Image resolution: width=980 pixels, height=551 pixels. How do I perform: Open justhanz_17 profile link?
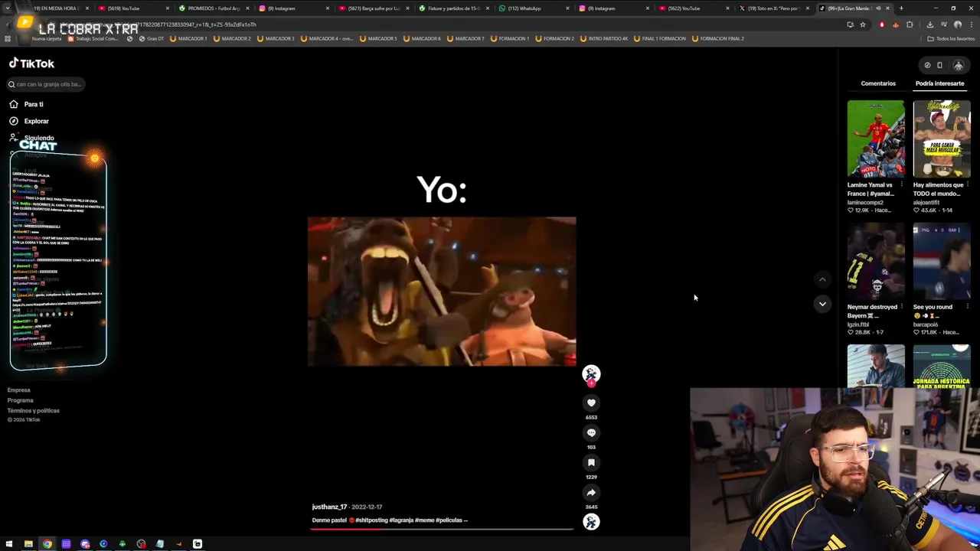tap(329, 507)
